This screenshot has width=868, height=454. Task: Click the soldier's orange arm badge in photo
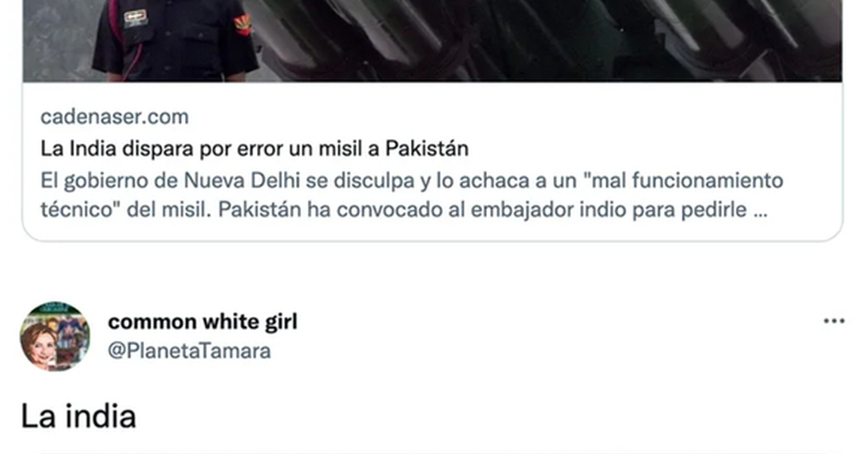pos(242,24)
